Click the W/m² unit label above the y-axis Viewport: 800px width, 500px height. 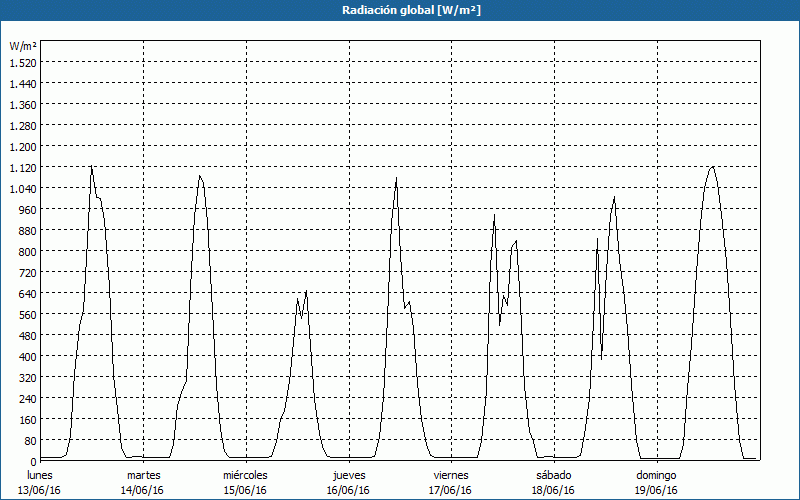(23, 46)
